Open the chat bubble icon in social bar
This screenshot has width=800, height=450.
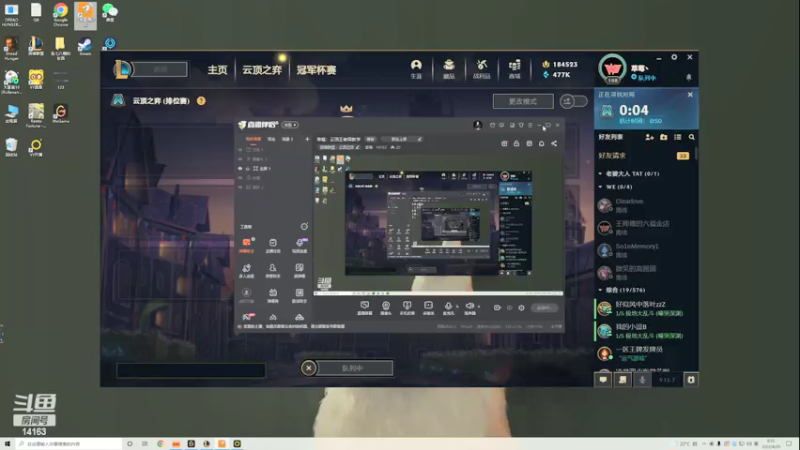coord(603,380)
